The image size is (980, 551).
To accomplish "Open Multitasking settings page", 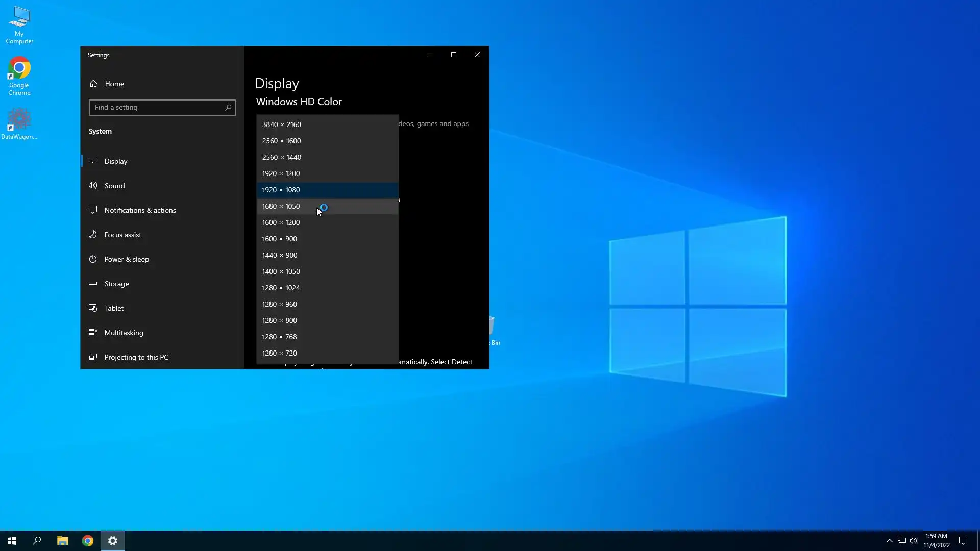I will [x=124, y=333].
